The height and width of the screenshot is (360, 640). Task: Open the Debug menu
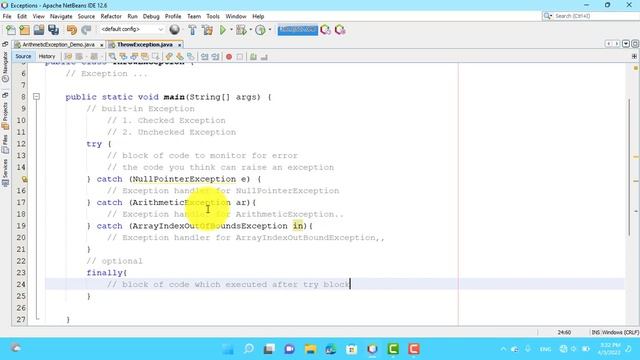click(x=151, y=16)
